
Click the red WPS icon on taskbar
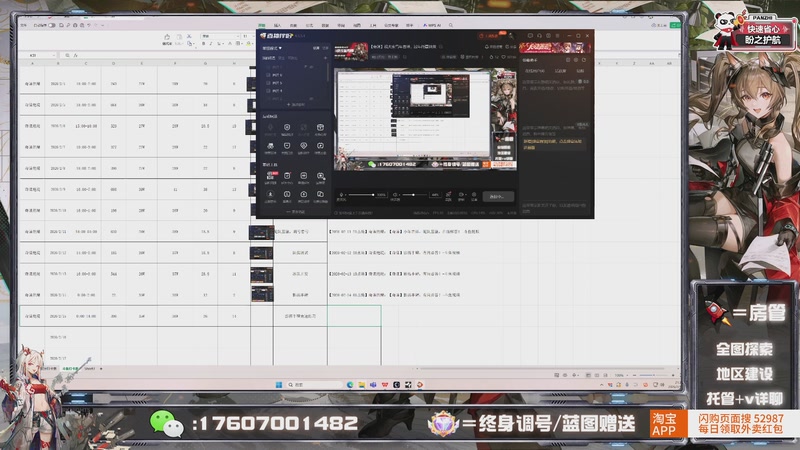385,385
